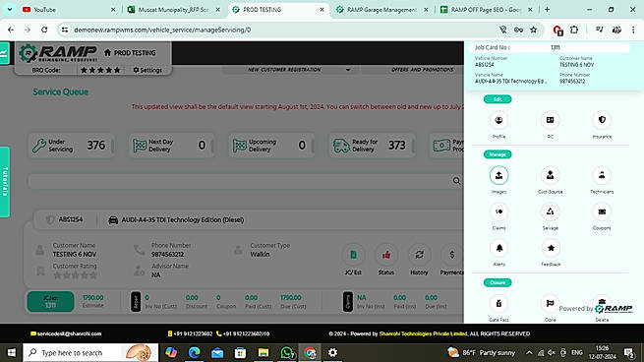This screenshot has height=362, width=644.
Task: Open the Profile edit icon
Action: (498, 120)
